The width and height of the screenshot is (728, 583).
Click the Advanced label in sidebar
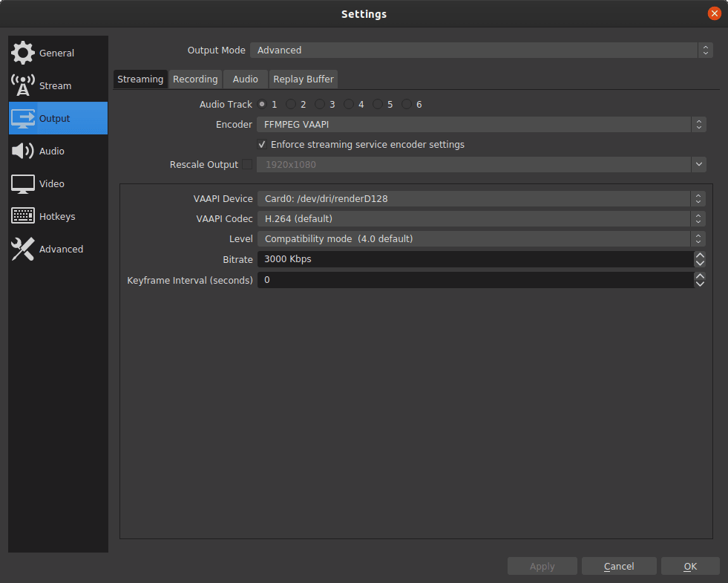62,249
